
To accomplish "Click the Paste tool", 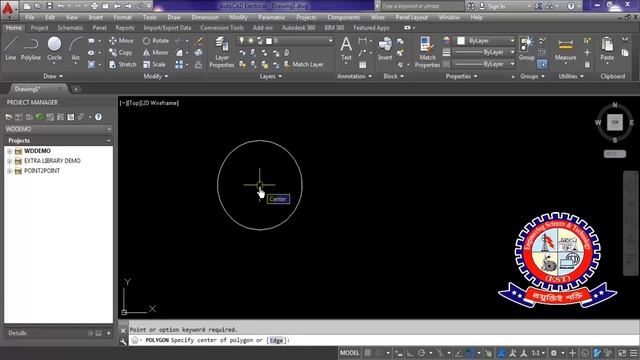I will pos(607,49).
